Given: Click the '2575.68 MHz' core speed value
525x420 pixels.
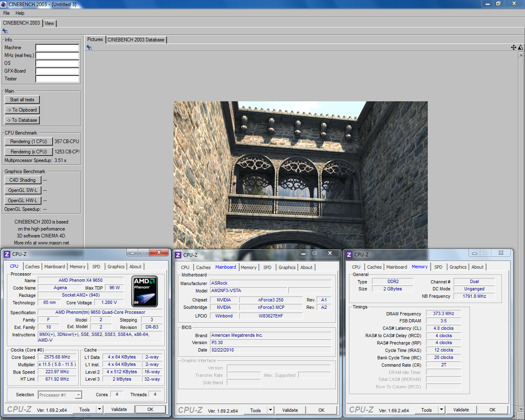Looking at the screenshot, I should click(x=57, y=357).
